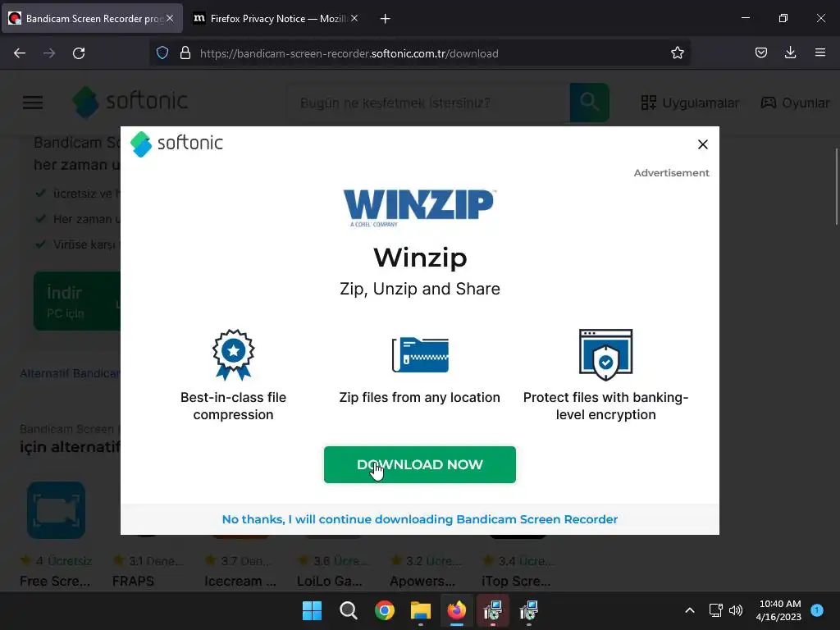Screen dimensions: 840x630
Task: Click the DOWNLOAD NOW button
Action: [419, 464]
